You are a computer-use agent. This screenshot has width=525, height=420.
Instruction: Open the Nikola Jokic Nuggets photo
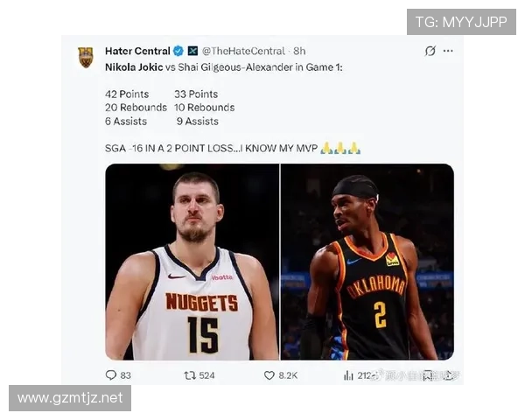[x=192, y=262]
